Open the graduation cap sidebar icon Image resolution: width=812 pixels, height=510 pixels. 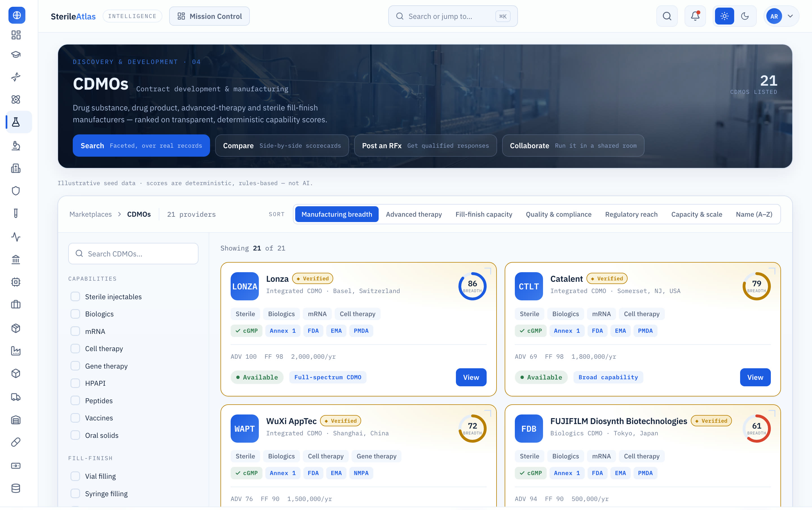16,54
